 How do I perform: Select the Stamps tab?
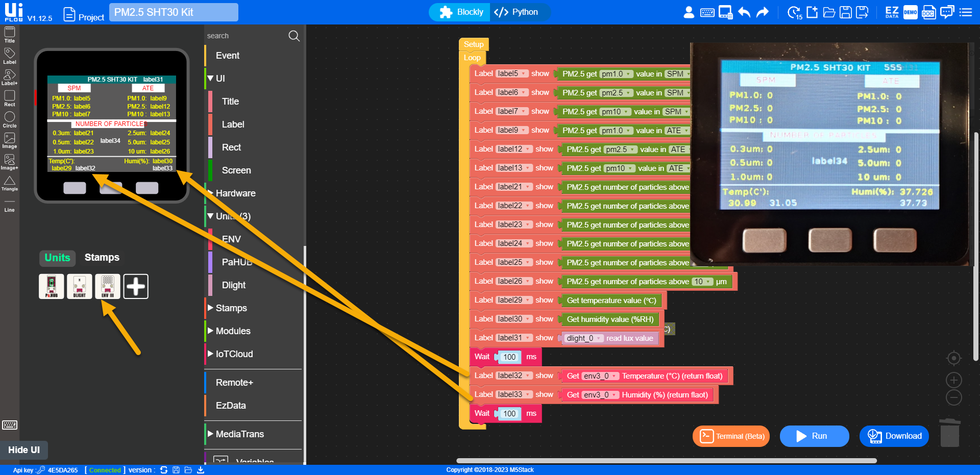pyautogui.click(x=102, y=258)
